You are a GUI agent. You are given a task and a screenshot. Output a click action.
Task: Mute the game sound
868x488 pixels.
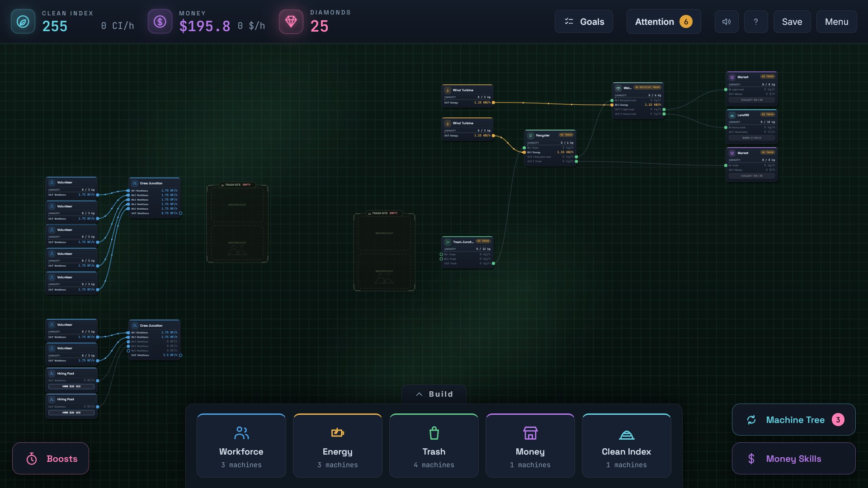point(726,22)
